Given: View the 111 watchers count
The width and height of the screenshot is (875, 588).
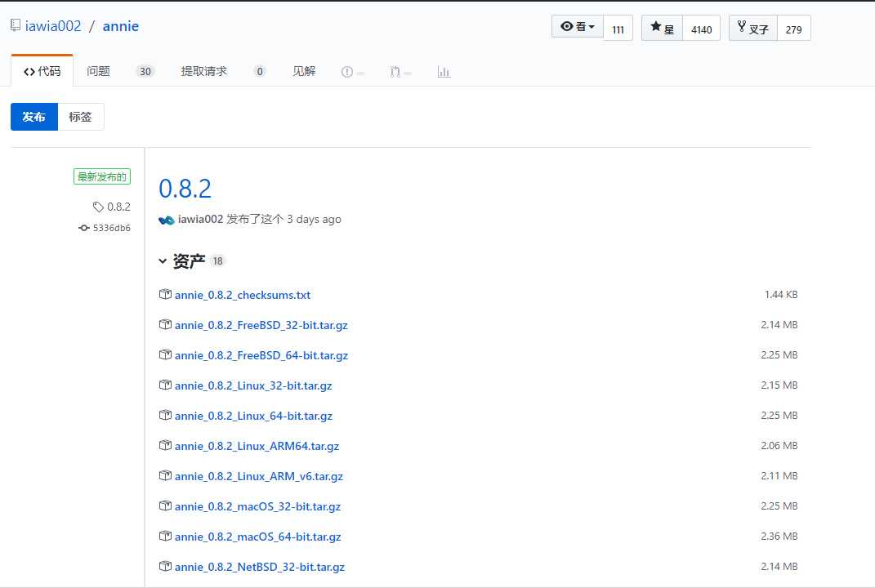Looking at the screenshot, I should [618, 29].
